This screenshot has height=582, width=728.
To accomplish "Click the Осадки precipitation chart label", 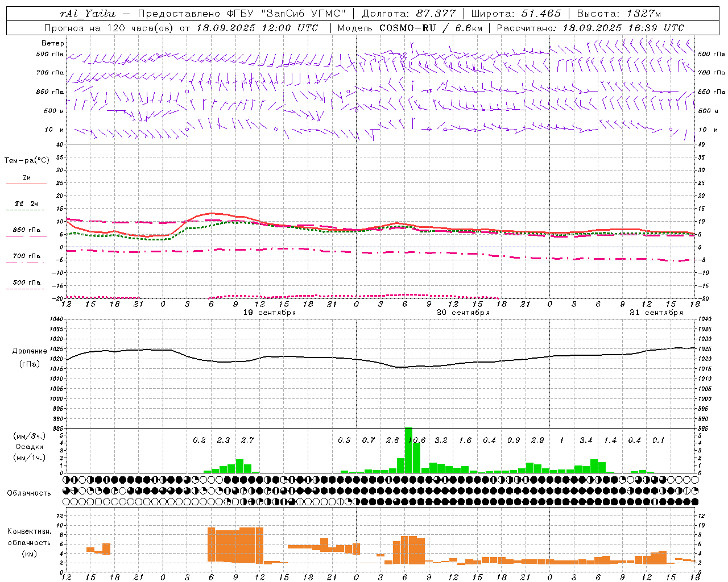I will 30,447.
